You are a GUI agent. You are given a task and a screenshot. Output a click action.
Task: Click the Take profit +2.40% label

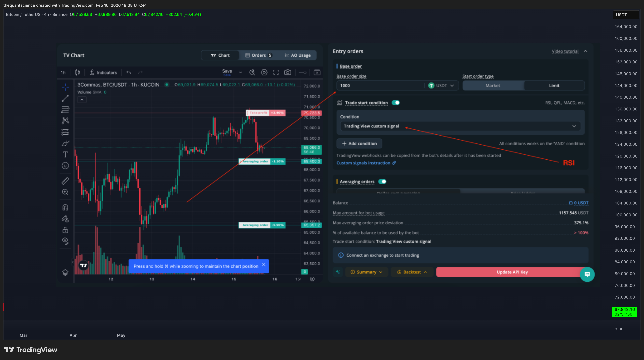click(x=265, y=113)
